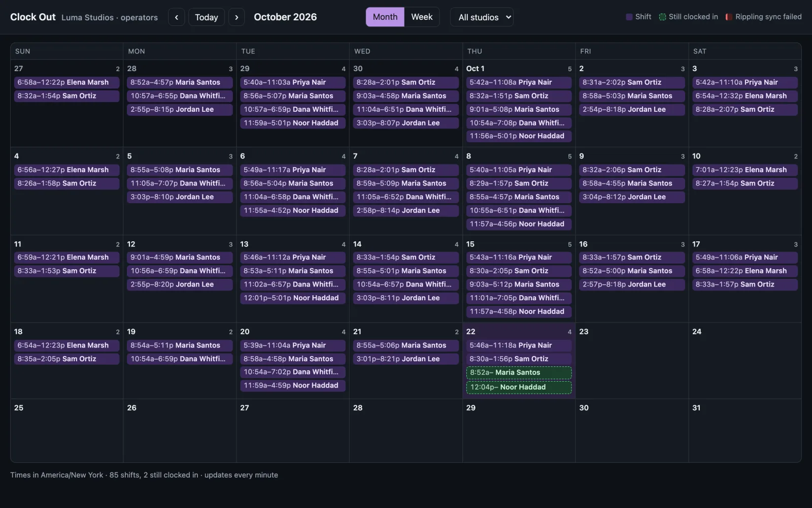Open Maria Santos still clocked-in 8:52a shift
The image size is (812, 508).
click(x=519, y=373)
